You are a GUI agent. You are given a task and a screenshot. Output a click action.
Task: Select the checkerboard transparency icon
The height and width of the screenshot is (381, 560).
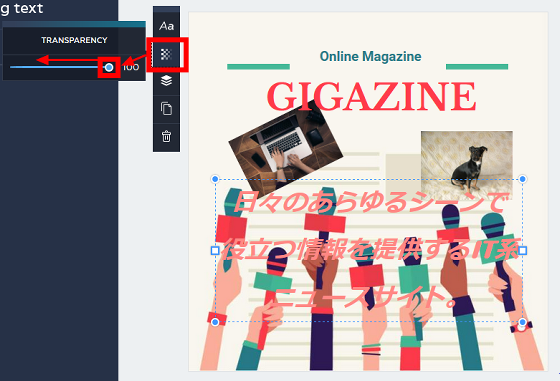tap(166, 54)
